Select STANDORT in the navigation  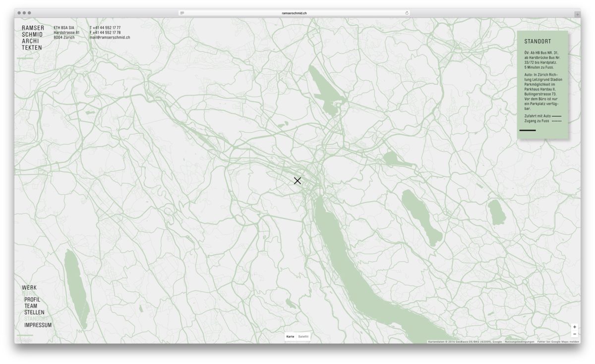[36, 318]
